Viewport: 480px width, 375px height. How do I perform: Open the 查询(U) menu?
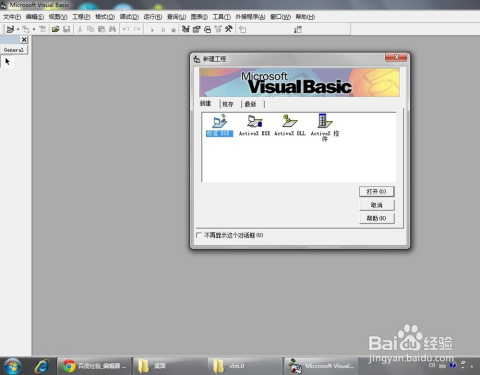[176, 17]
